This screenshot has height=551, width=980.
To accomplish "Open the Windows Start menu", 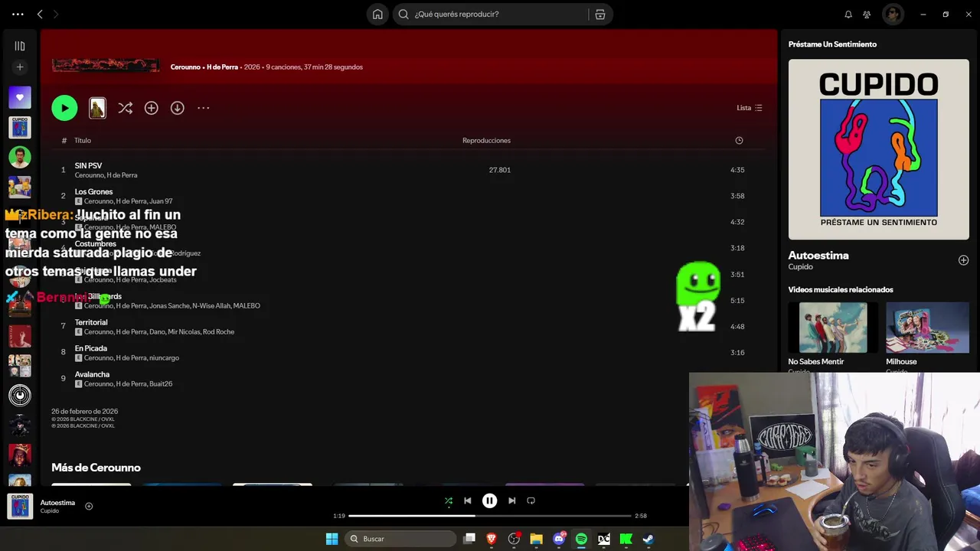I will click(x=332, y=539).
